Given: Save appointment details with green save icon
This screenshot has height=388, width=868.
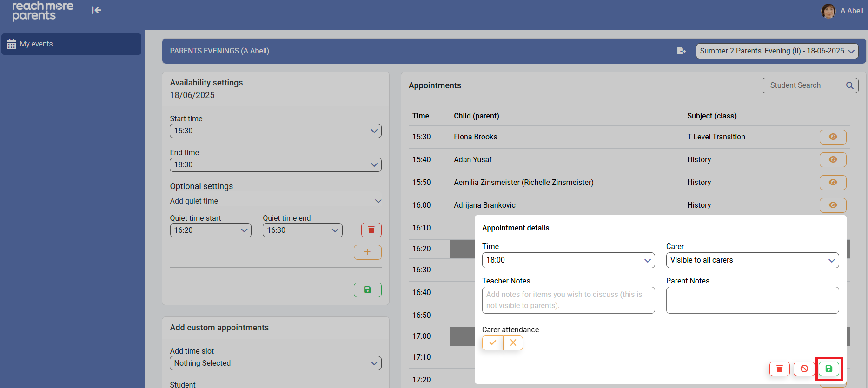Looking at the screenshot, I should tap(828, 368).
